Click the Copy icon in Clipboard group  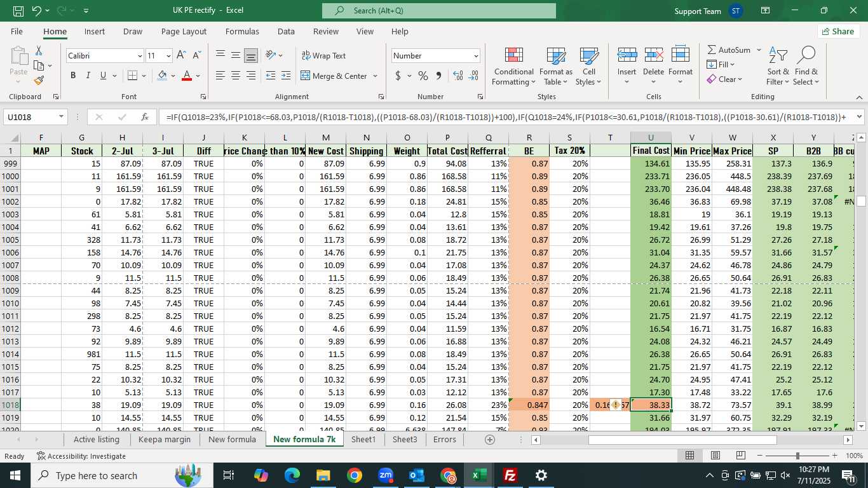39,65
